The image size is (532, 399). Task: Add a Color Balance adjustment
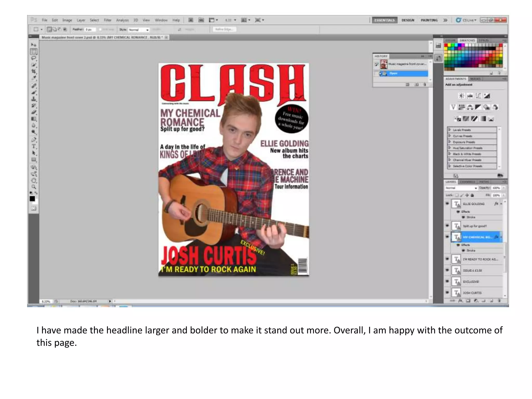[x=470, y=107]
